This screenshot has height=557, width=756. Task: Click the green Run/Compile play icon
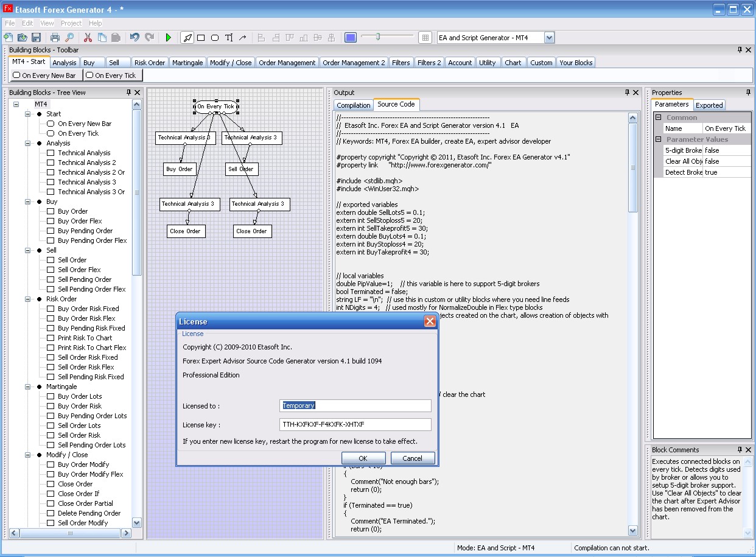point(169,38)
